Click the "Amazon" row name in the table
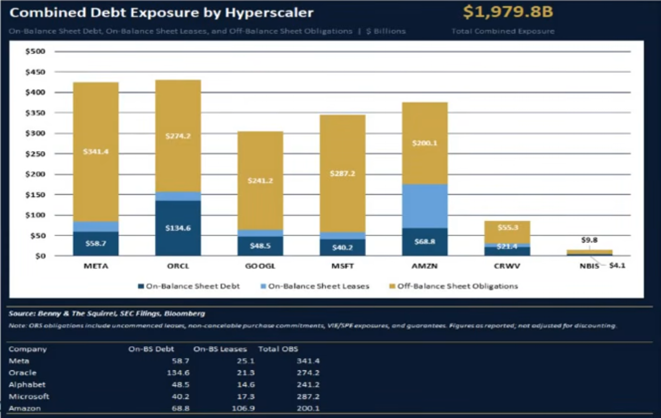 (x=25, y=408)
